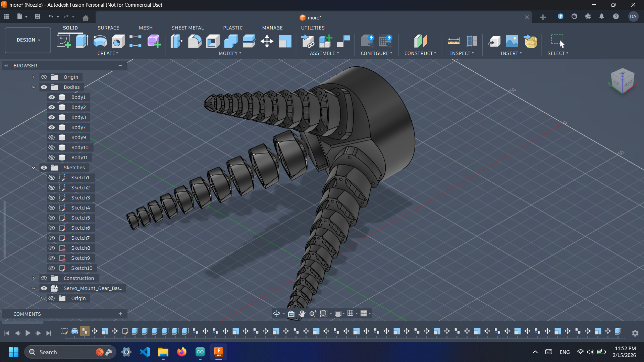
Task: Select the Revolve tool
Action: pyautogui.click(x=100, y=41)
